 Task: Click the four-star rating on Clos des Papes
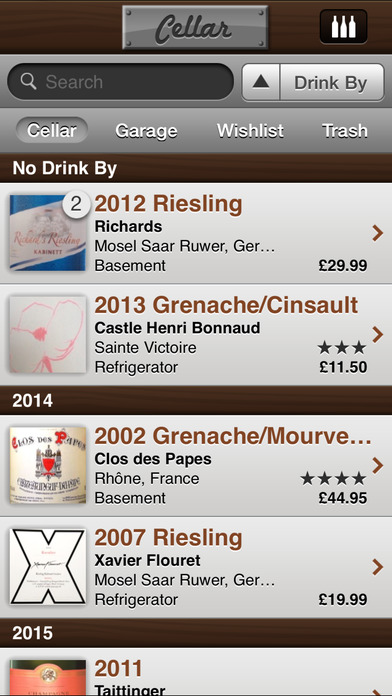[x=333, y=478]
